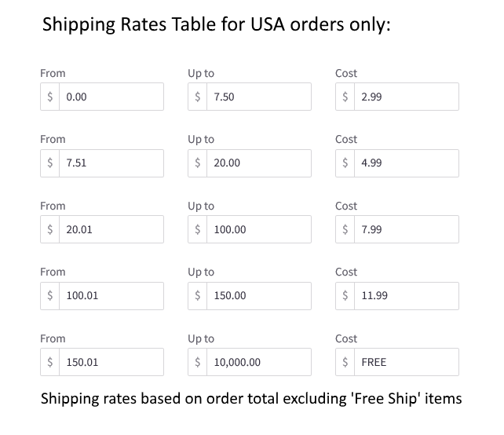Select the Cost field showing 11.99
This screenshot has height=435, width=504.
click(407, 296)
